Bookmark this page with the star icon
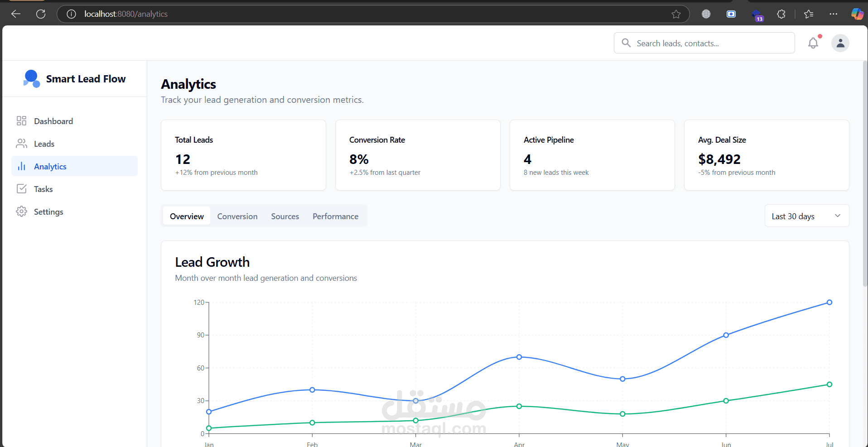This screenshot has height=447, width=868. click(676, 14)
